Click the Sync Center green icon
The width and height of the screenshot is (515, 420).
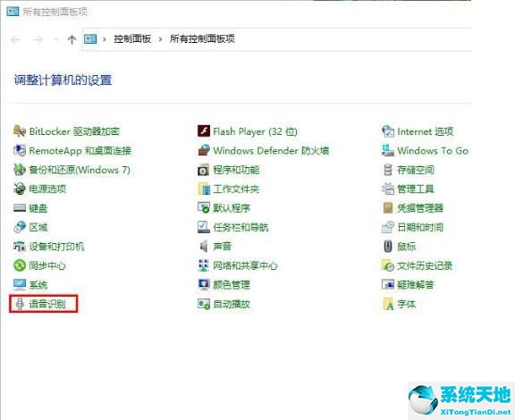click(20, 265)
